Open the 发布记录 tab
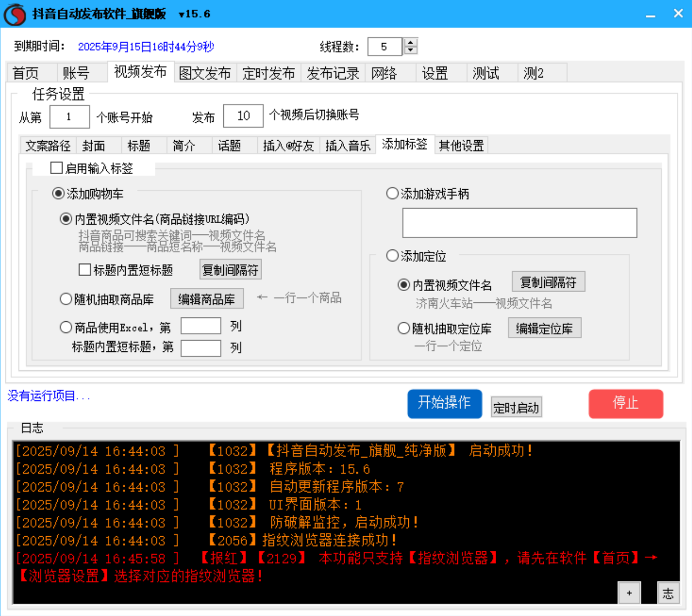 (332, 73)
